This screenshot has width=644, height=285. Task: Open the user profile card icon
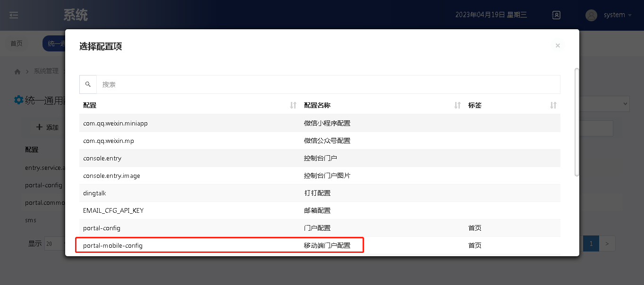pos(556,15)
